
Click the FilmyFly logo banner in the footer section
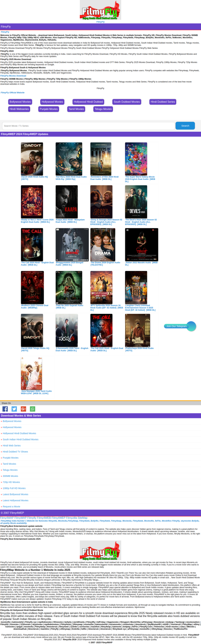click(x=100, y=550)
